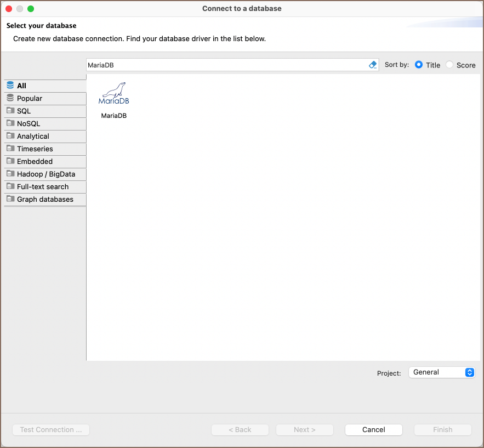Click the NoSQL category folder icon
This screenshot has height=448, width=484.
pos(10,123)
